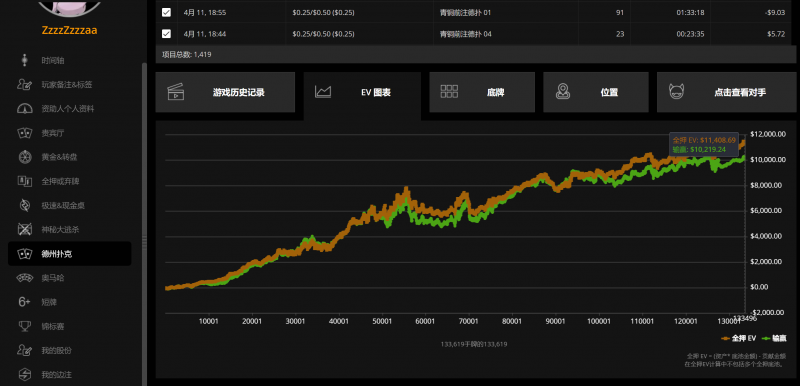Click the location pin icon on 位置

tap(563, 92)
